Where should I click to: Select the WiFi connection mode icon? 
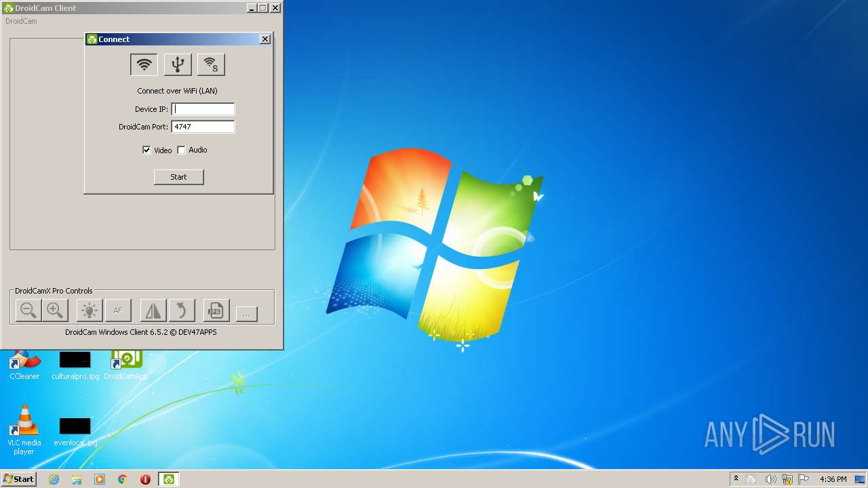(x=144, y=64)
